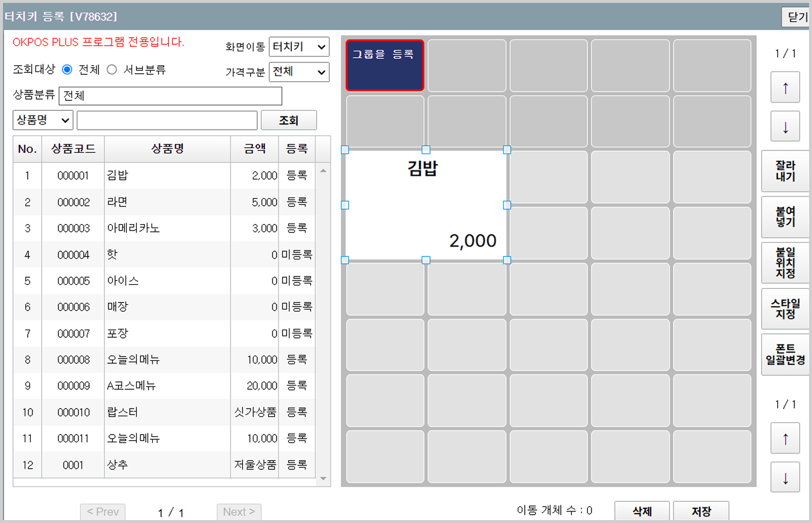
Task: Click the 저장 save button
Action: [701, 511]
